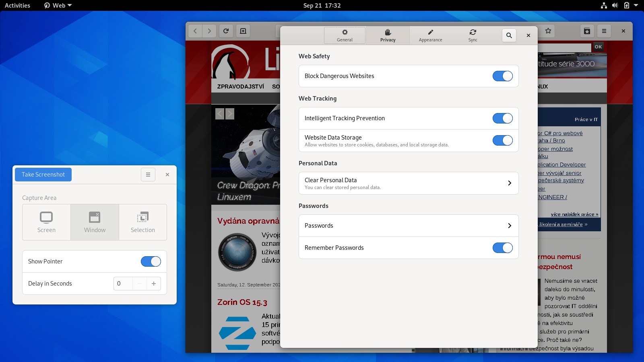Open Activities overview

17,6
